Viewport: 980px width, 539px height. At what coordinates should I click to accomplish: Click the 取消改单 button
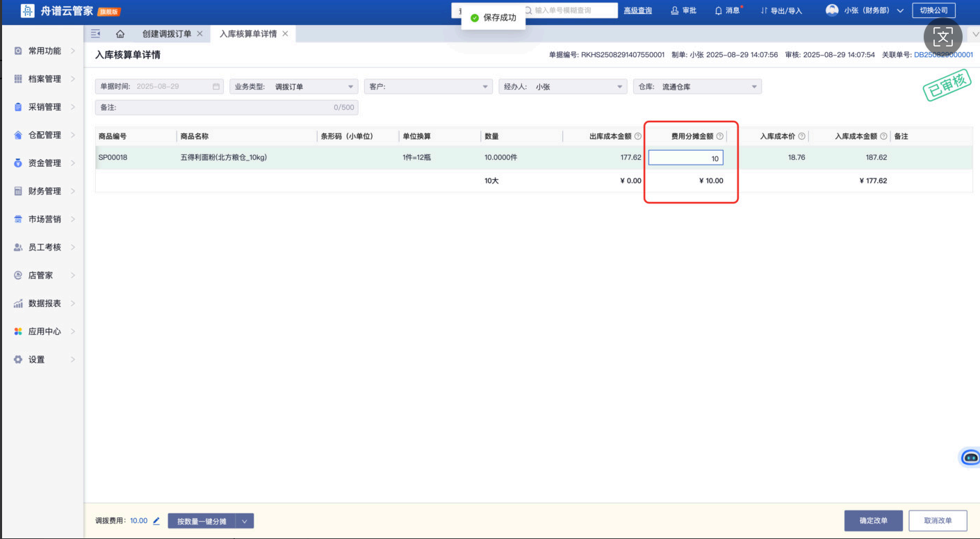point(939,521)
